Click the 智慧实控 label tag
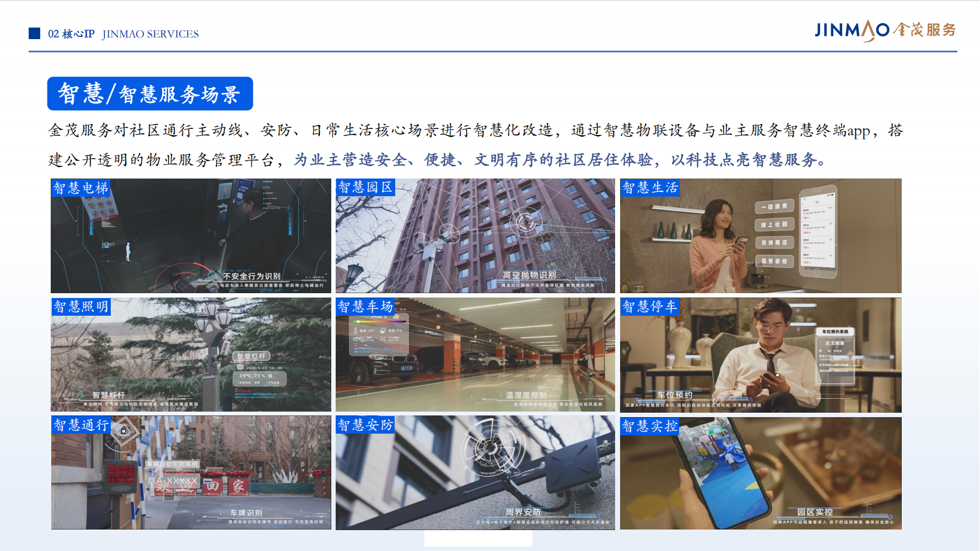The width and height of the screenshot is (980, 551). point(650,426)
